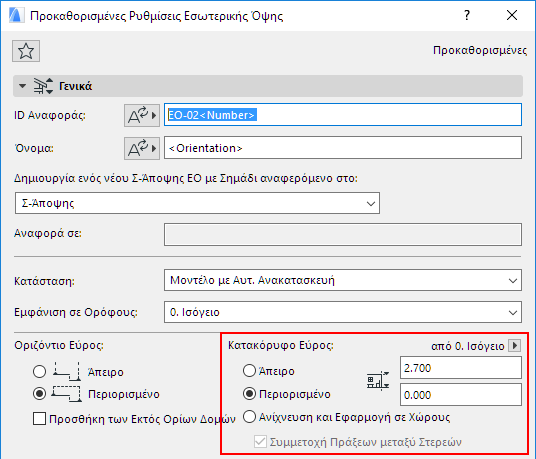Select Άπειρο under Κατακόρυφο Εύρος
This screenshot has height=459, width=536.
(x=250, y=370)
